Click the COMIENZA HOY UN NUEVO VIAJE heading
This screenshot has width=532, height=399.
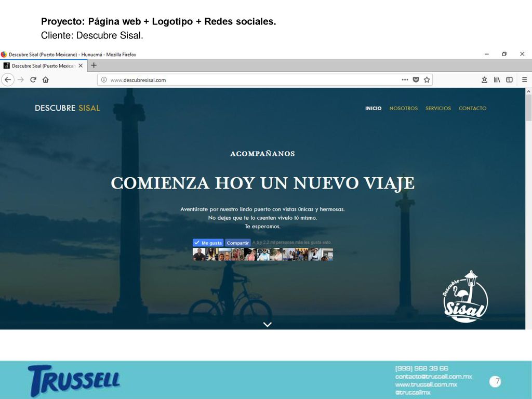coord(262,183)
